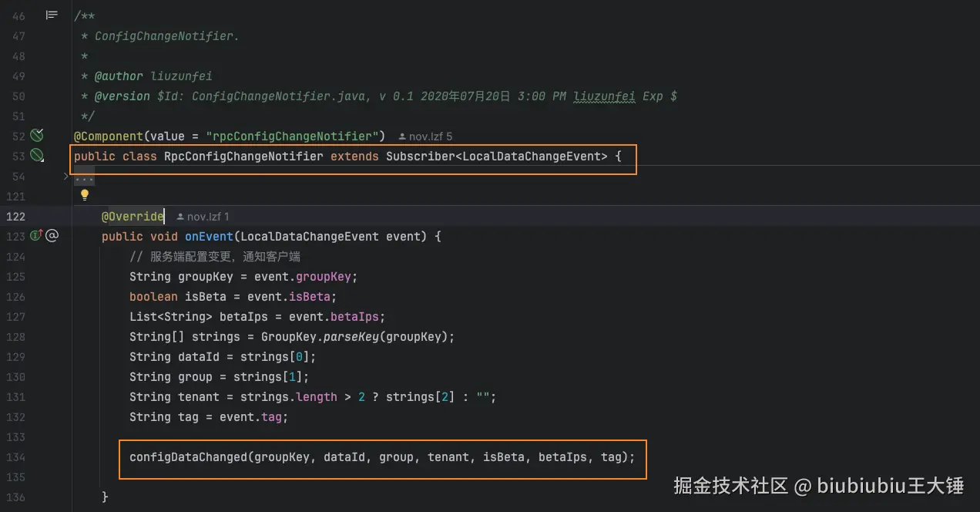Click the onEvent method name

point(210,237)
